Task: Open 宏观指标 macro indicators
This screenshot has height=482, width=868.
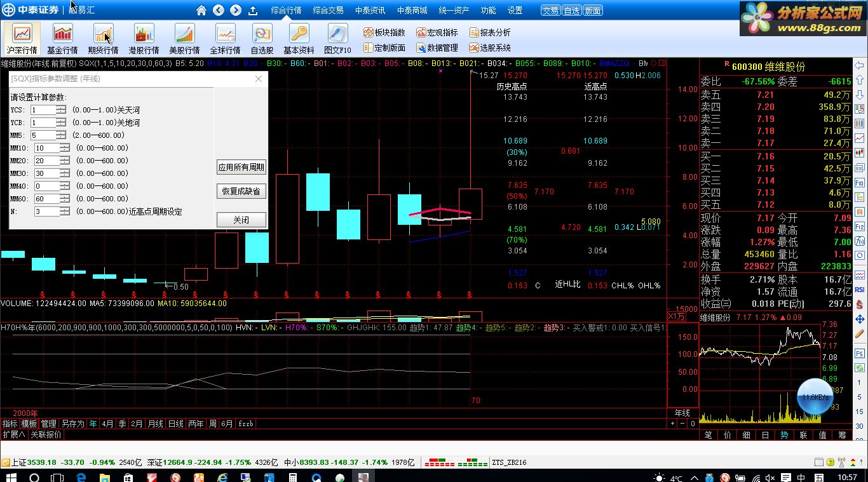Action: (x=437, y=32)
